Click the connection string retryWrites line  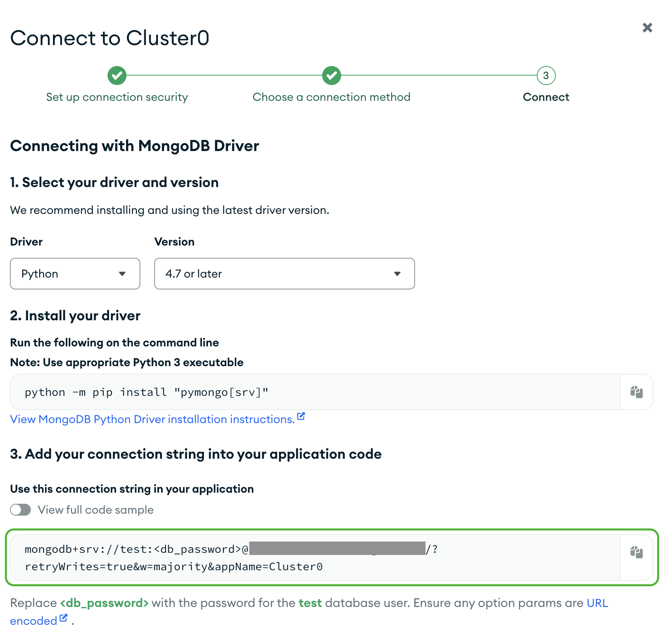pos(174,567)
